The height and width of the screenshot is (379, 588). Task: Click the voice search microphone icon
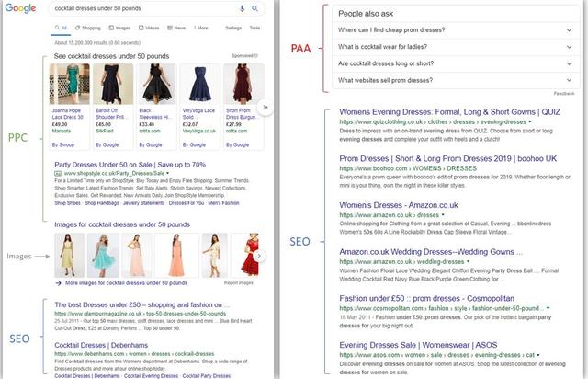click(x=242, y=9)
